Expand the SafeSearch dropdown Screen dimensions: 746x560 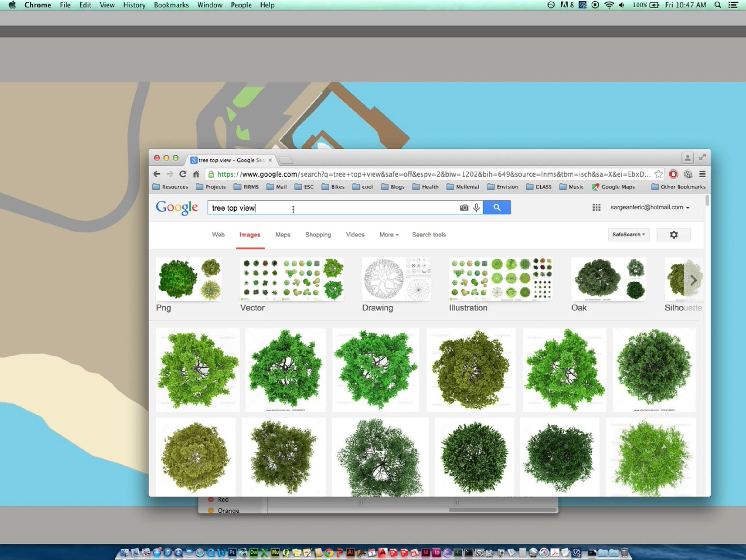click(x=628, y=235)
